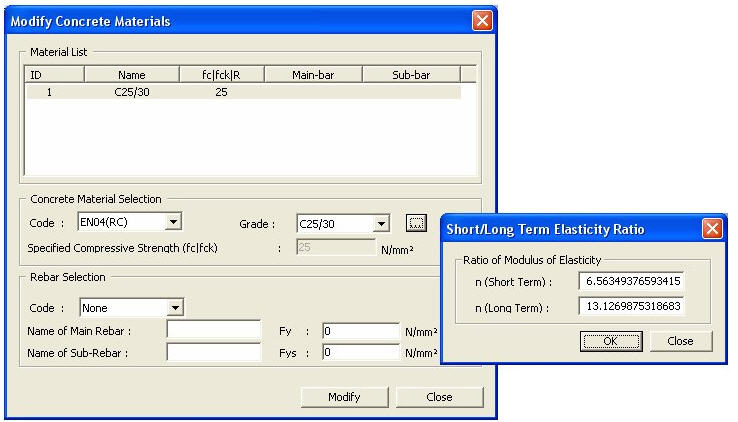Close the Modify Concrete Materials dialog window
Viewport: 738px width, 422px height.
(x=482, y=21)
